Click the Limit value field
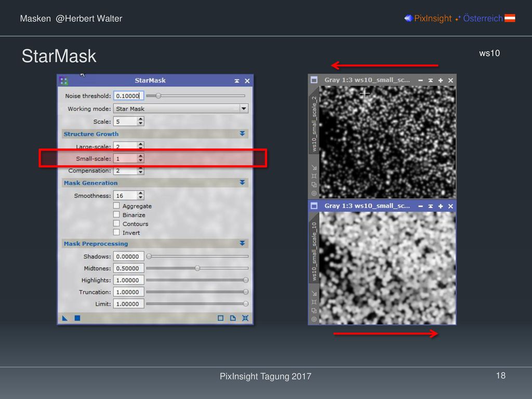The width and height of the screenshot is (532, 399). point(129,304)
